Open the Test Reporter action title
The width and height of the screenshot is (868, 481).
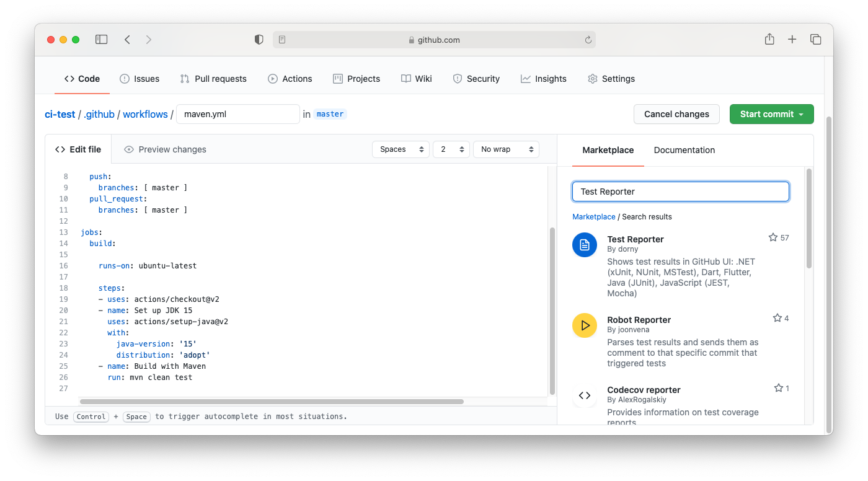tap(635, 239)
